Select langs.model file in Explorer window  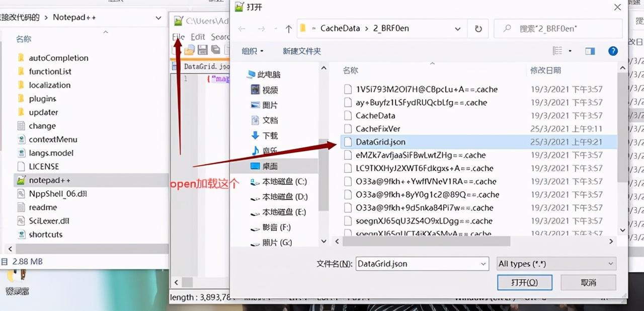pyautogui.click(x=45, y=153)
